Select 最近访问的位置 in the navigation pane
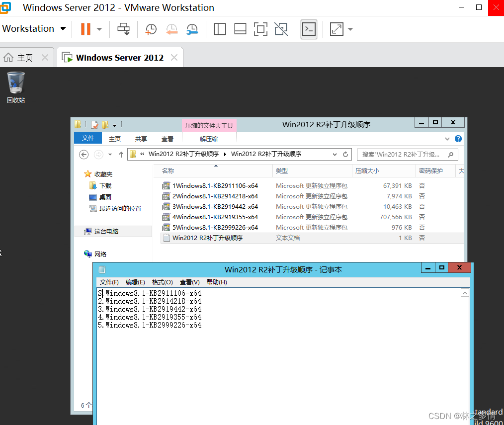The width and height of the screenshot is (504, 425). [x=115, y=209]
